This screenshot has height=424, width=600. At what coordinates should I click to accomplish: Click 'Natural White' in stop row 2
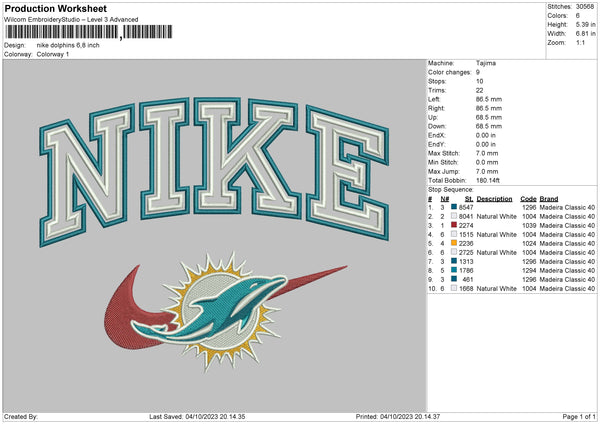496,216
